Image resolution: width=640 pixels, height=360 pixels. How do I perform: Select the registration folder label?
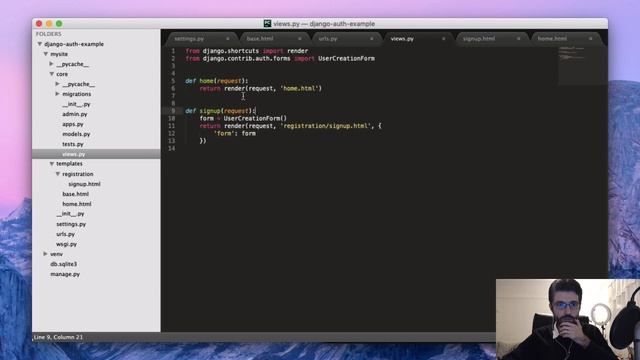[x=78, y=174]
